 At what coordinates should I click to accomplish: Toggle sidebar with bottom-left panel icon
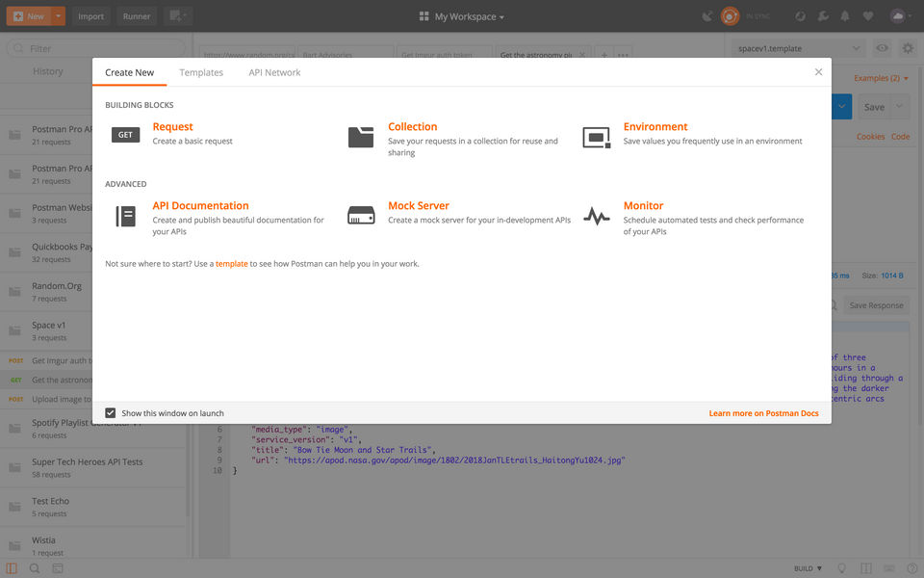pos(12,568)
